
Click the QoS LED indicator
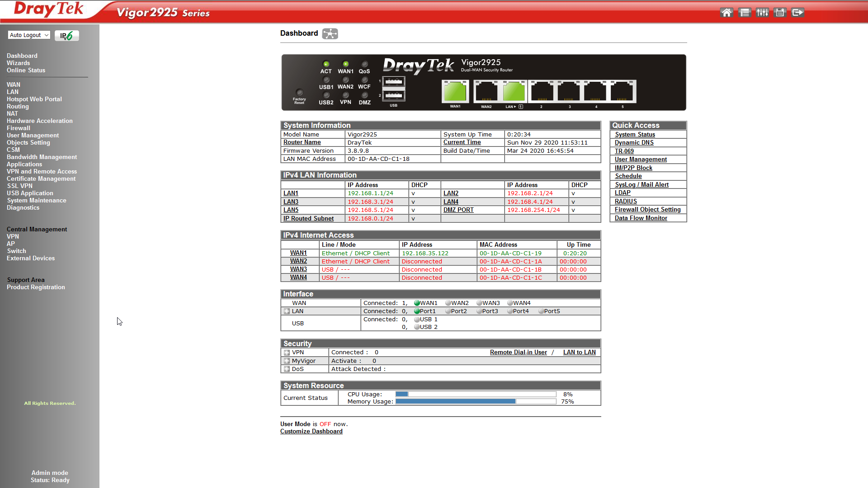click(x=364, y=64)
